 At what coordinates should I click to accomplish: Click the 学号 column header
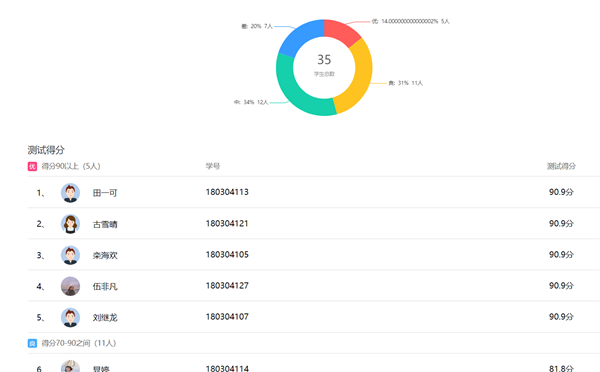(x=213, y=166)
